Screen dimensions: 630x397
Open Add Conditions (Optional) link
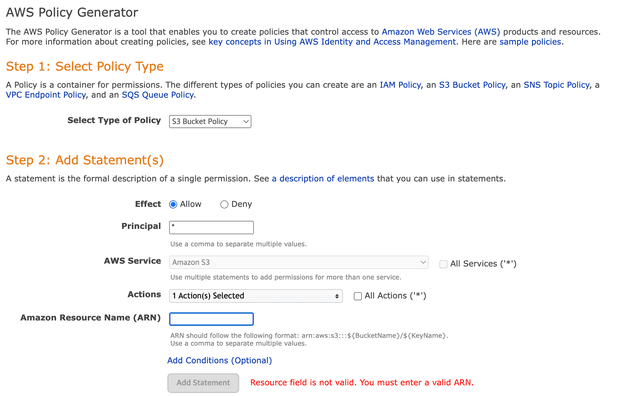(x=219, y=360)
